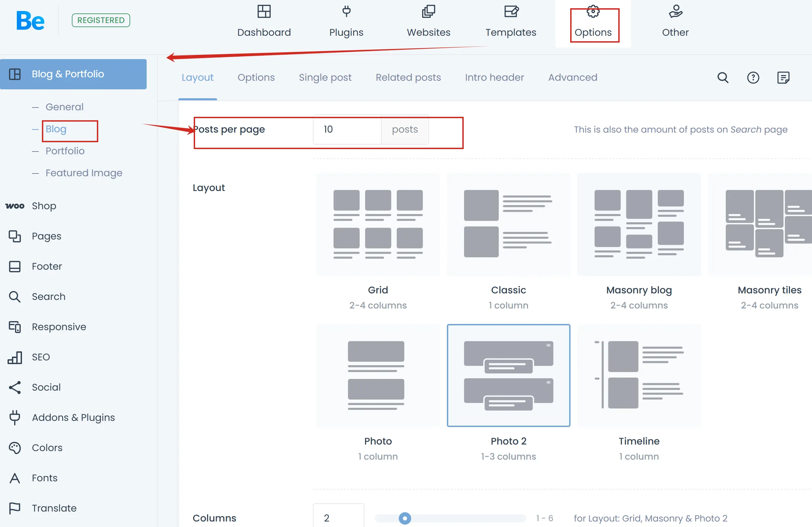The image size is (812, 527).
Task: Go to Templates in top navigation
Action: coord(511,21)
